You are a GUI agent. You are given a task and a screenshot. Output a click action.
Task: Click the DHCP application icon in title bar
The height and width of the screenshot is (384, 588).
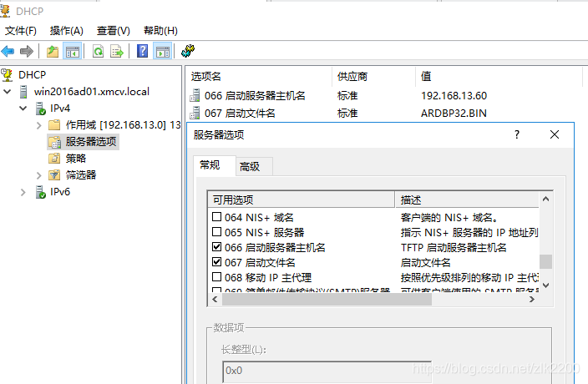click(x=5, y=11)
